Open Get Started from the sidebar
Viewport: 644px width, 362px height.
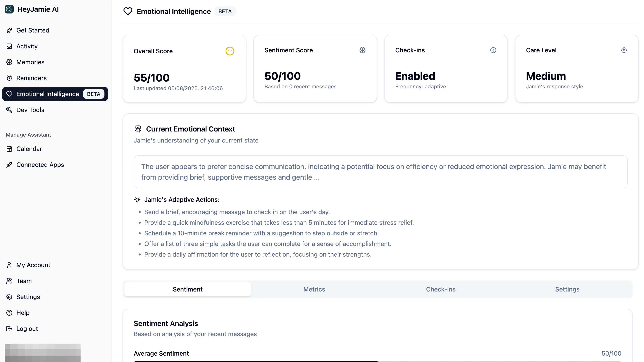click(33, 30)
